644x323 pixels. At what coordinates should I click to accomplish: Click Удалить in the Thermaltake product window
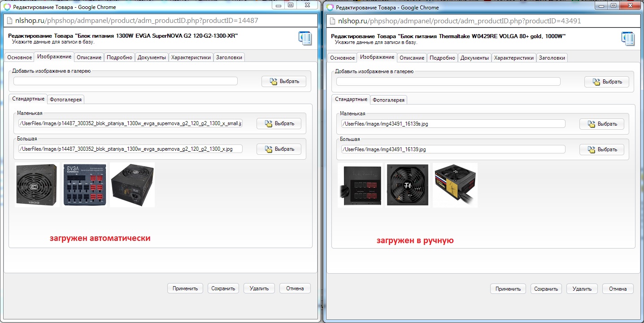click(582, 289)
